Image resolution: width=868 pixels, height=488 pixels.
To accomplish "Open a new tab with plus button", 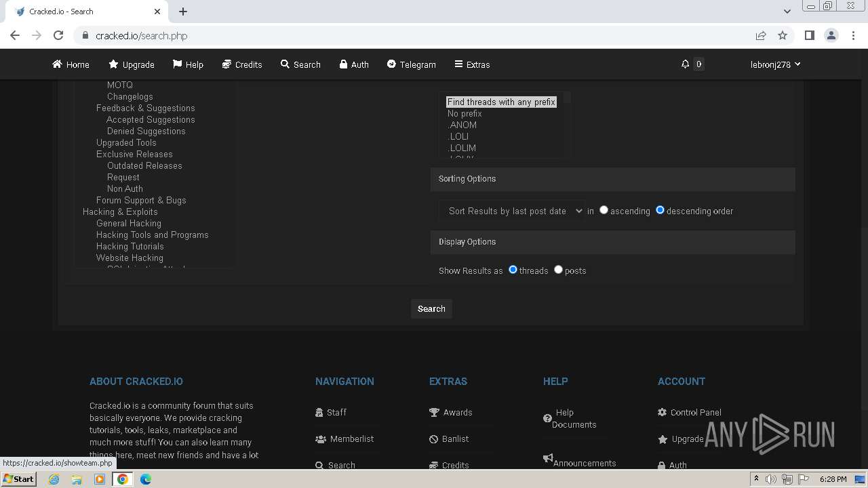I will 183,12.
